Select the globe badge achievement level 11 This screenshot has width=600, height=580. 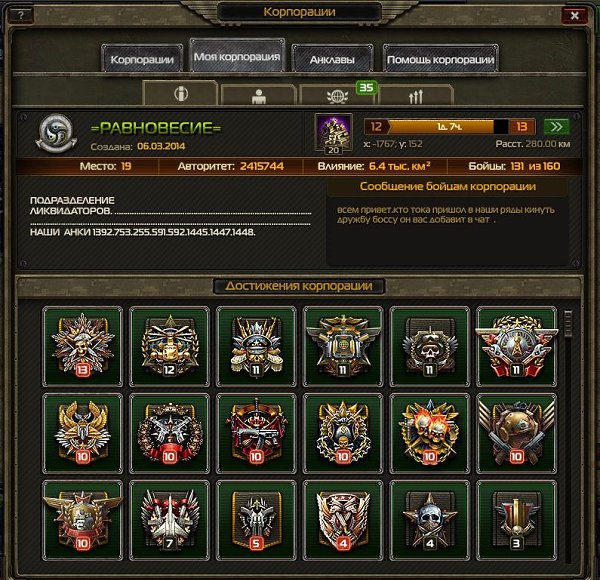coord(343,346)
